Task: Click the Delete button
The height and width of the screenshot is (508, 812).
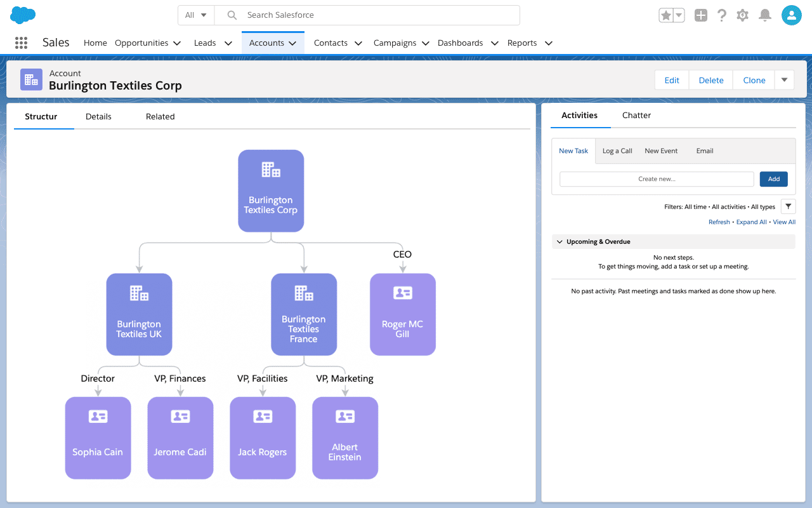Action: [711, 80]
